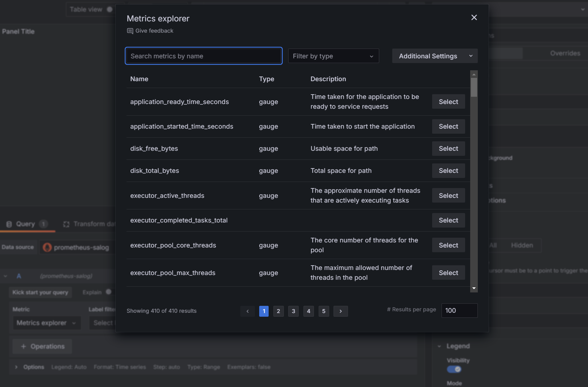Select executor_pool_max_threads metric
Screen dimensions: 588x387
click(x=448, y=273)
